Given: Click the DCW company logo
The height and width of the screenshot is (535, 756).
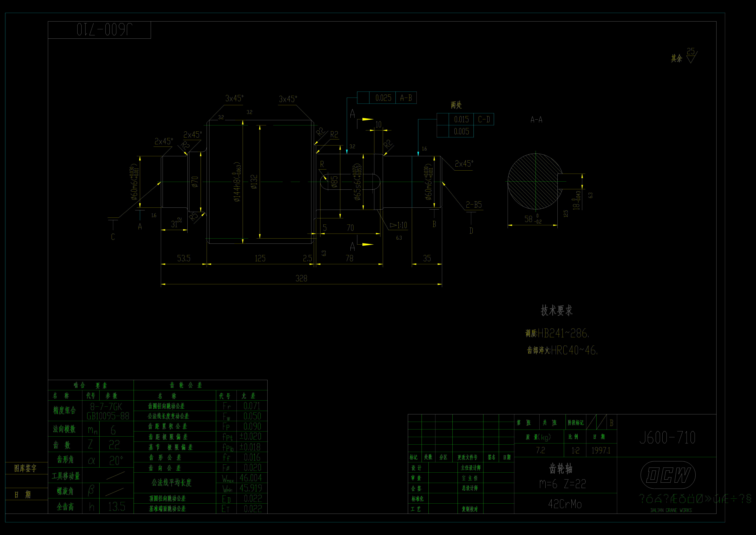Looking at the screenshot, I should (668, 475).
